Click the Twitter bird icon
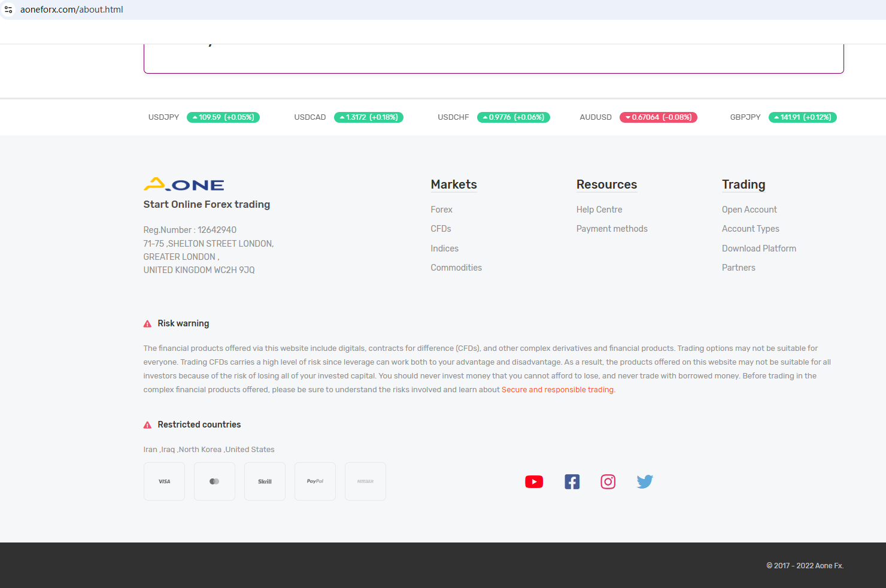Image resolution: width=886 pixels, height=588 pixels. [645, 482]
